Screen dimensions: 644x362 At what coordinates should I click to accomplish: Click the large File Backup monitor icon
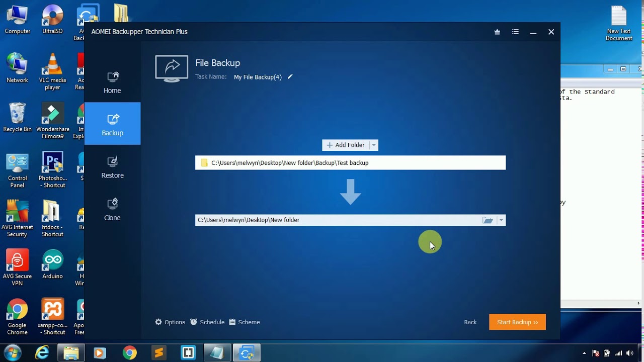(172, 68)
